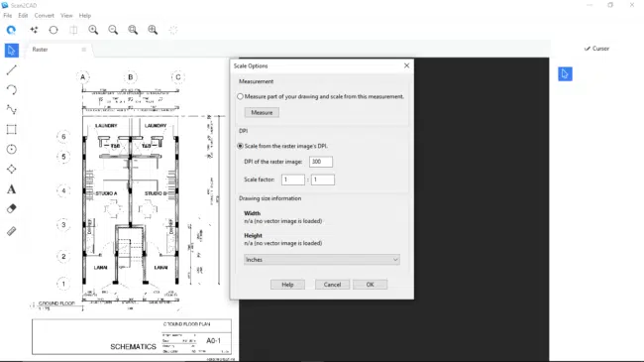The width and height of the screenshot is (644, 362).
Task: Minimize the Scan2CAD window
Action: tap(590, 5)
